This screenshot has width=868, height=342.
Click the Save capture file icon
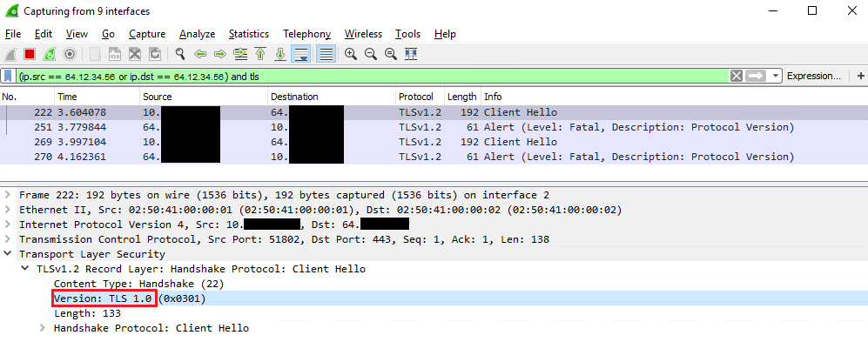click(x=115, y=54)
